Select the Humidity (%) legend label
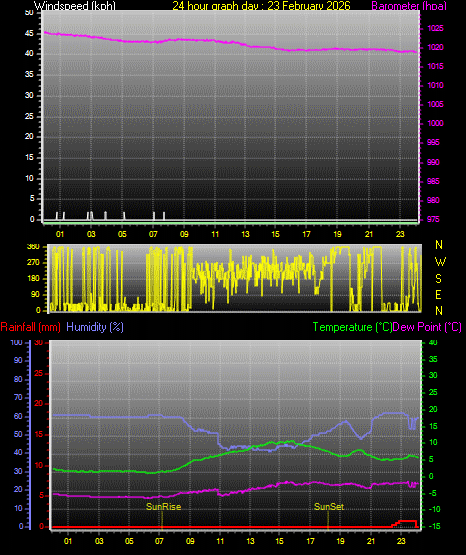The height and width of the screenshot is (555, 466). point(95,327)
